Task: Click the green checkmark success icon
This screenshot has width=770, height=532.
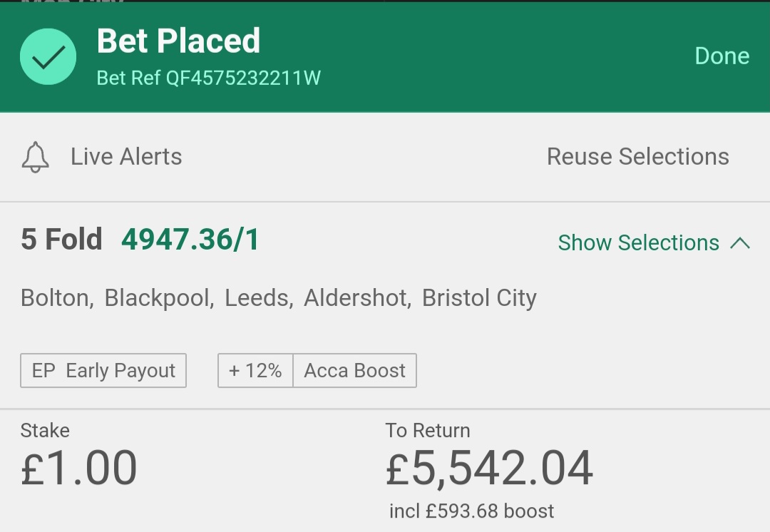Action: coord(48,56)
